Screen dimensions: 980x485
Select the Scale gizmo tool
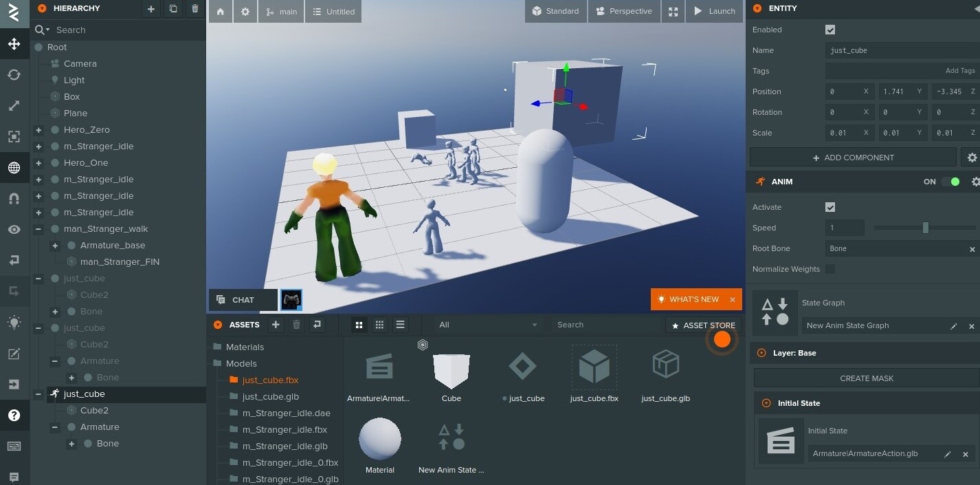pyautogui.click(x=14, y=106)
